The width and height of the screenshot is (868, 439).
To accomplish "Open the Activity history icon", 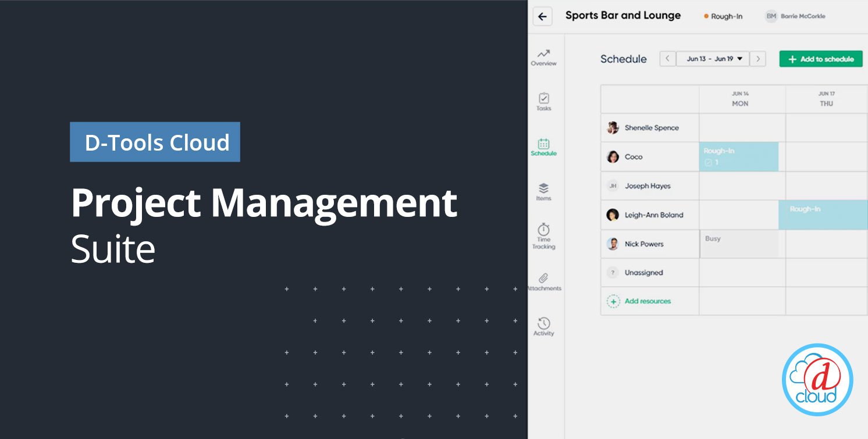I will point(543,323).
